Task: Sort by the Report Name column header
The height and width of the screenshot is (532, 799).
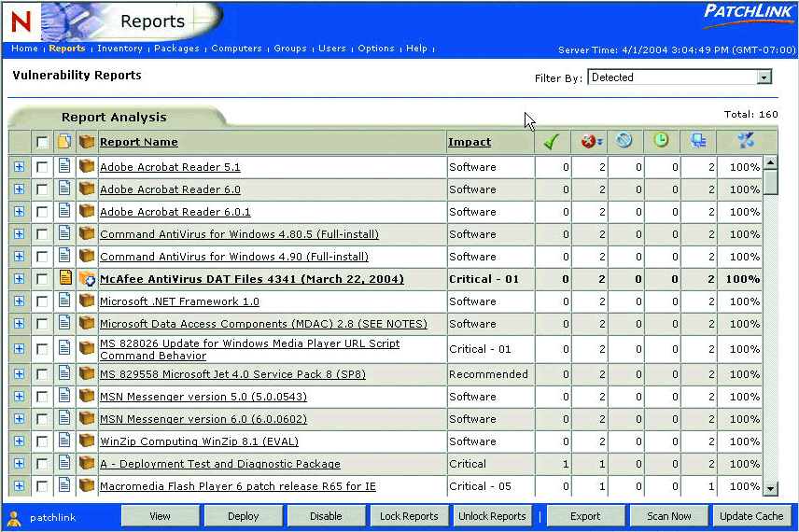Action: (138, 142)
